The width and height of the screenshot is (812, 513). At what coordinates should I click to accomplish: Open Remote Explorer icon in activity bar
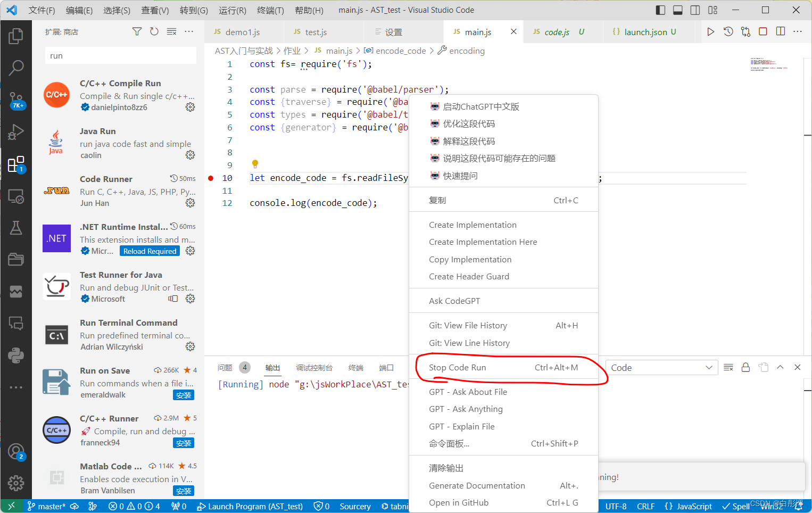(16, 196)
